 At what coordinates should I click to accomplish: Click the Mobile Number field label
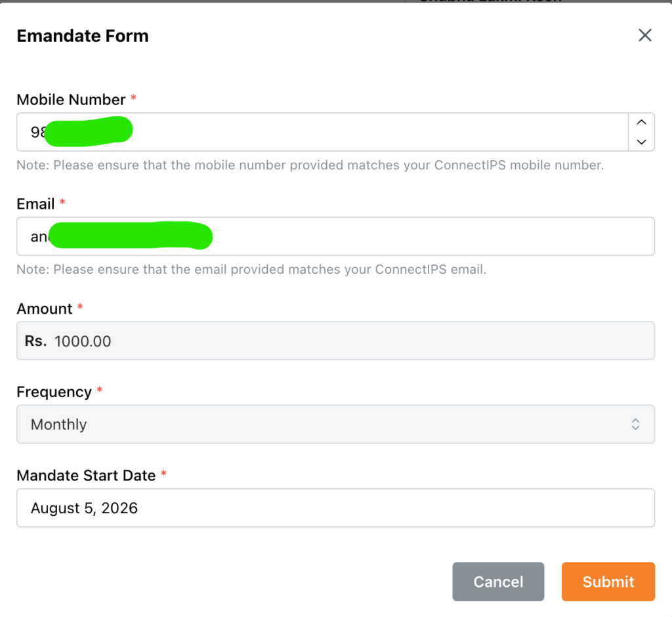pyautogui.click(x=71, y=100)
